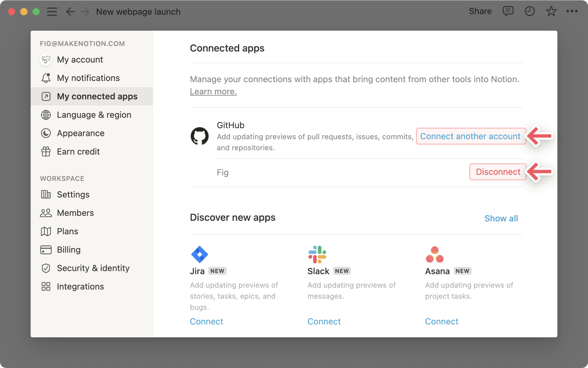
Task: Open the hamburger sidebar menu
Action: pyautogui.click(x=52, y=11)
